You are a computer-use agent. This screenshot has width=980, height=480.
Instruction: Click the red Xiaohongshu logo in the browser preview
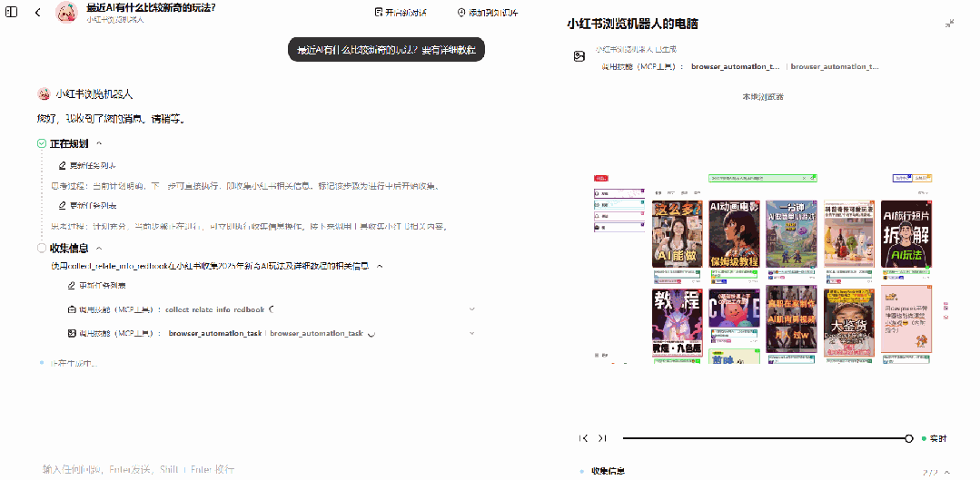[x=602, y=179]
